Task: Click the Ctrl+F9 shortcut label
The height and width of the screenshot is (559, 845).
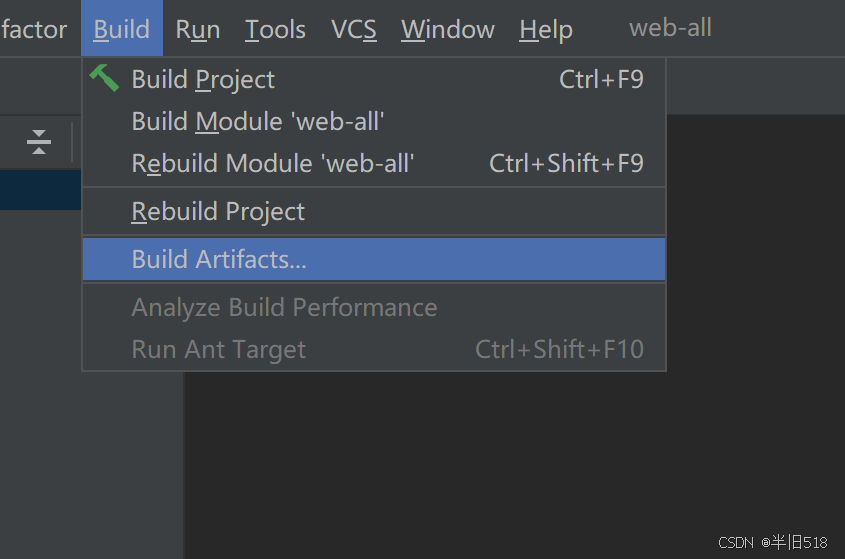Action: click(601, 79)
